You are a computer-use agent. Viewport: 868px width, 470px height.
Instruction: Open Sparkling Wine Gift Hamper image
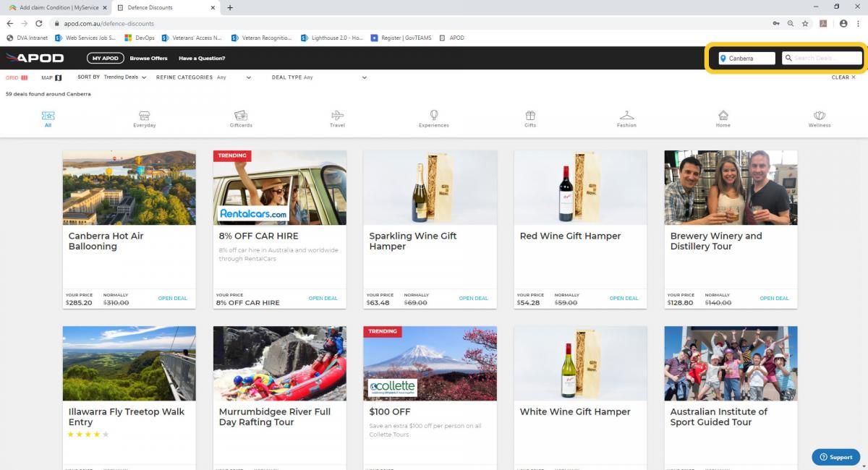(430, 187)
